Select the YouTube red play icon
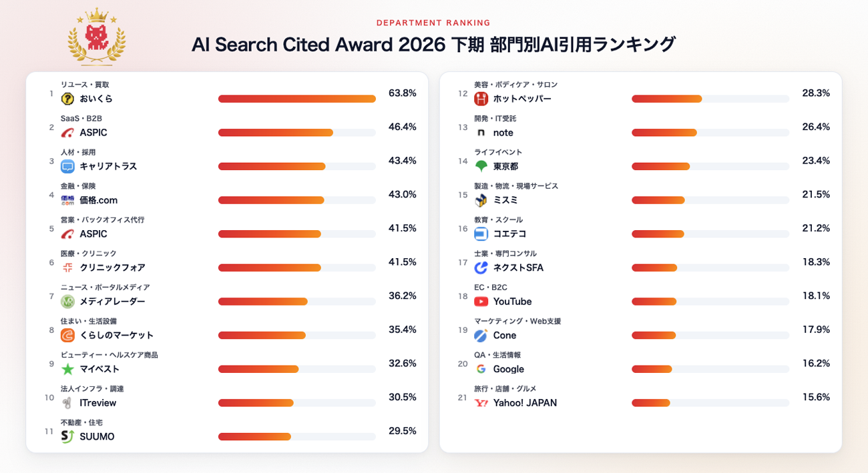 481,302
